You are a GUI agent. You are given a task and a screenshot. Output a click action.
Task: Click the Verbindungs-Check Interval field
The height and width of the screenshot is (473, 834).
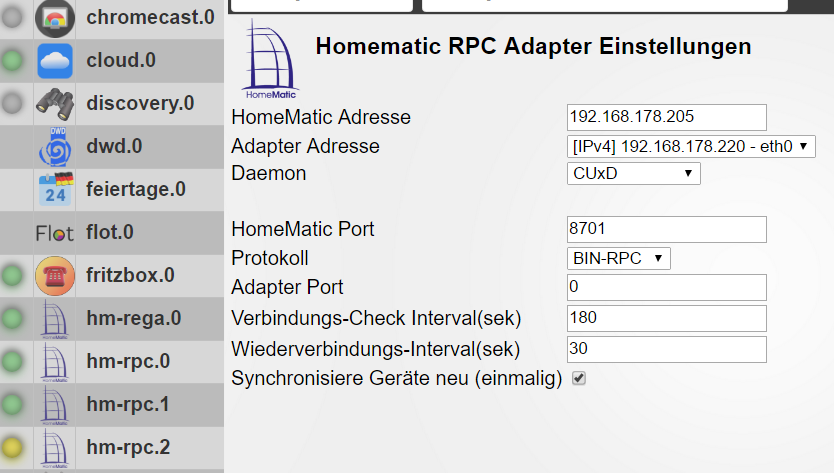tap(666, 319)
